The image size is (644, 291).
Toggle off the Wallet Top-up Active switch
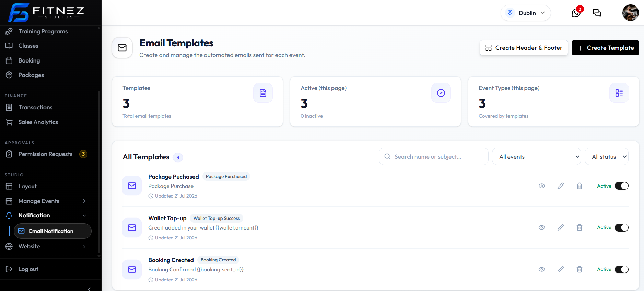click(x=621, y=227)
